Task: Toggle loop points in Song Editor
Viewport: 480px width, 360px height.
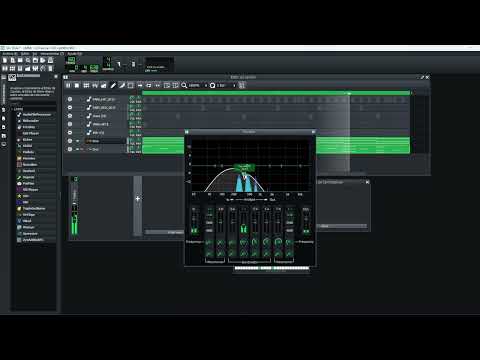Action: click(149, 86)
